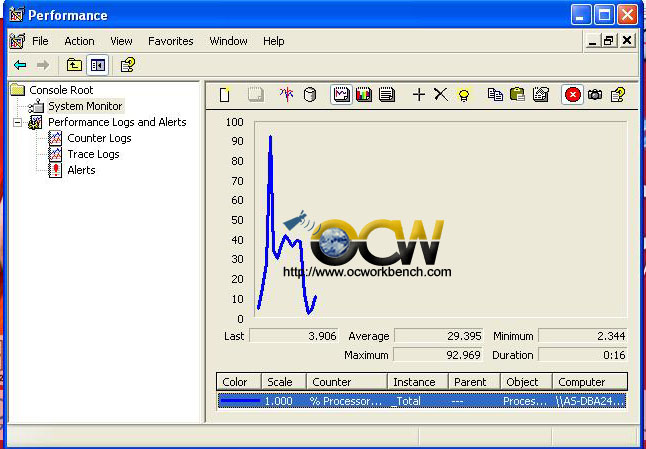
Task: Click the Counter column header
Action: [347, 382]
